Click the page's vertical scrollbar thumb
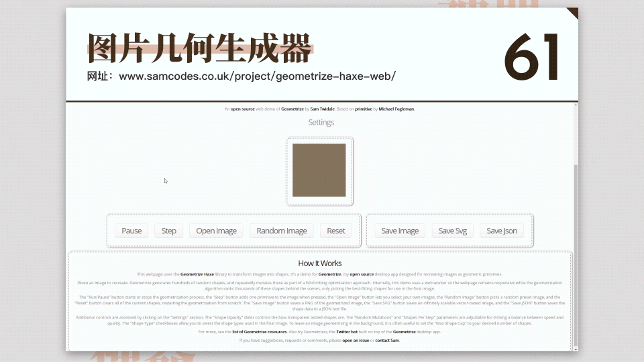The image size is (644, 362). point(576,255)
